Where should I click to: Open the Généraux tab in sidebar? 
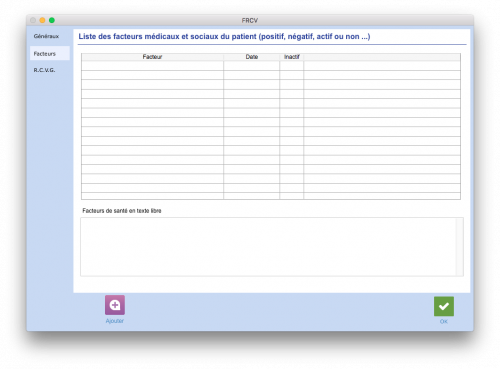coord(46,36)
